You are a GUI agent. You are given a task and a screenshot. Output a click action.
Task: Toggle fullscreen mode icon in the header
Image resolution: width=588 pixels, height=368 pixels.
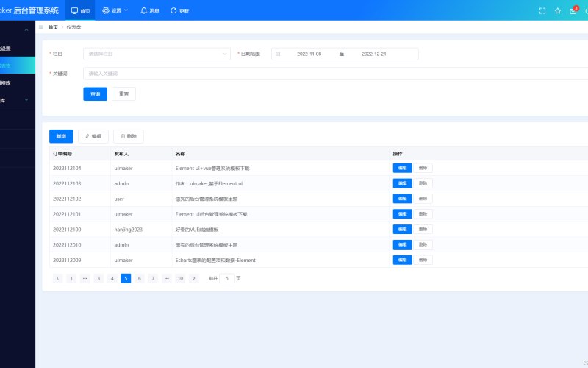point(542,11)
